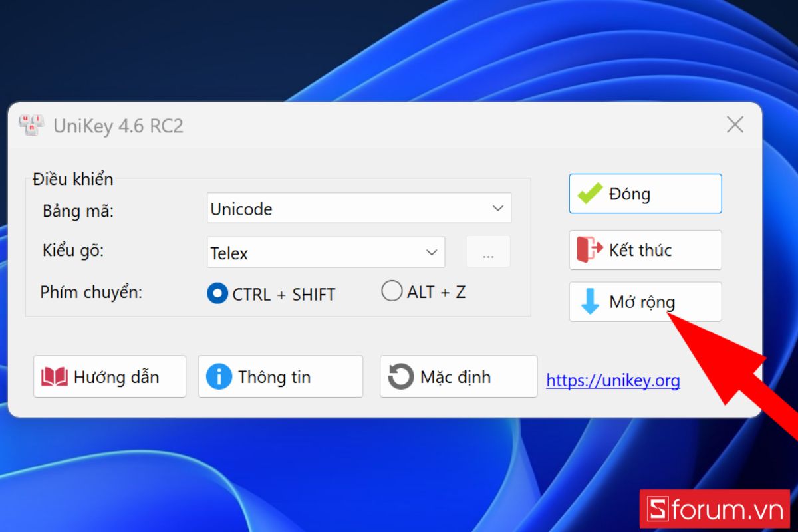The image size is (798, 532).
Task: Open the Hướng dẫn help guide
Action: click(110, 377)
